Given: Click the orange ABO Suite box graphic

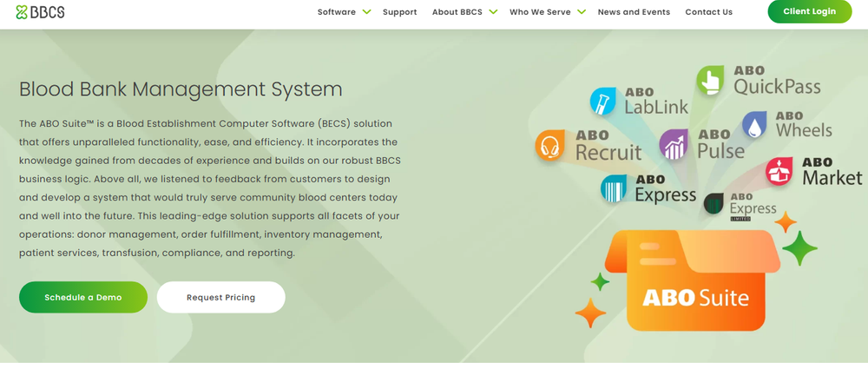Looking at the screenshot, I should pos(693,280).
